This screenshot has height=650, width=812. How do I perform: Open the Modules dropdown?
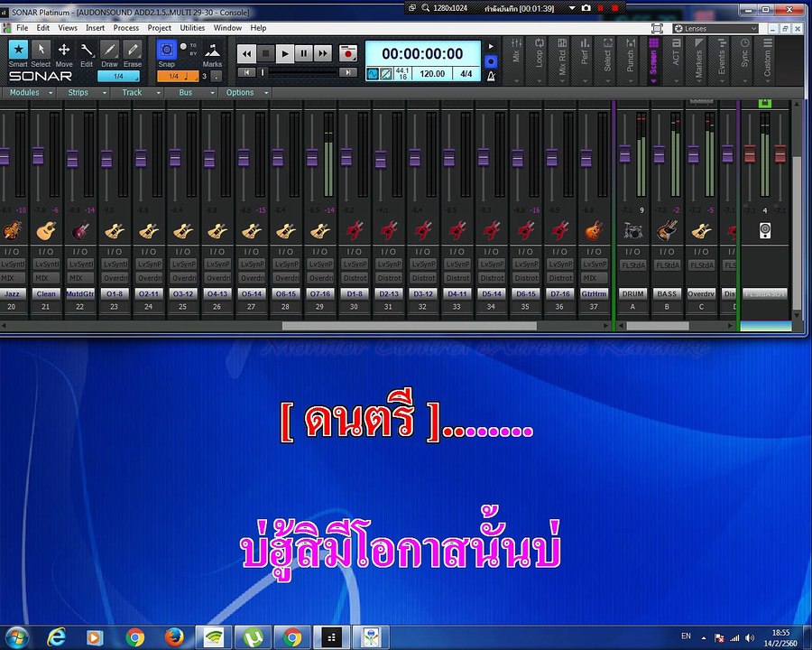31,93
